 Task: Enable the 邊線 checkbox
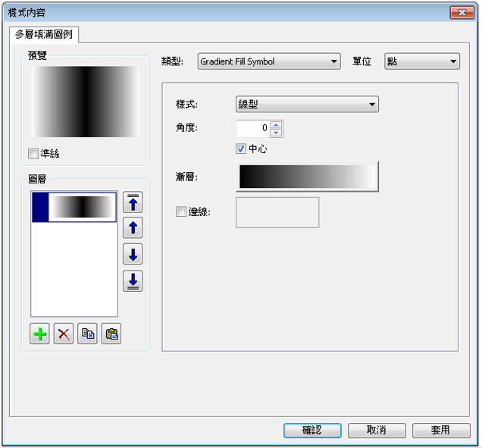[x=181, y=211]
